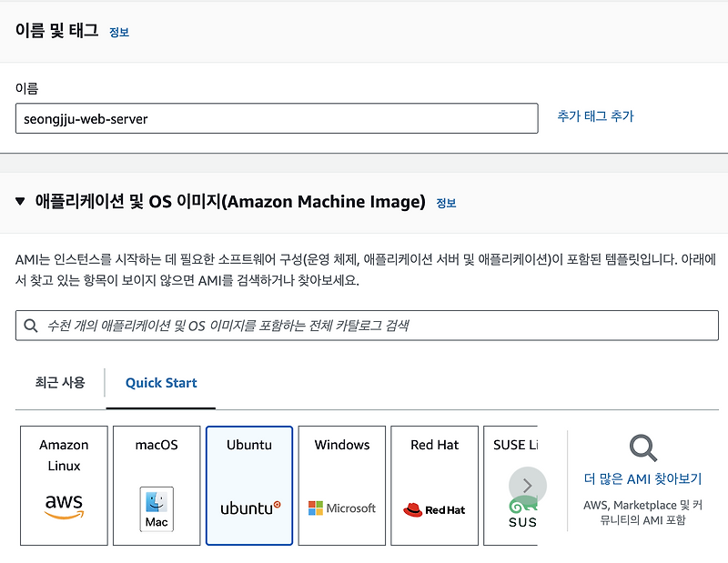Screen dimensions: 728x563
Task: Click inside the 이름 text field
Action: coord(273,118)
